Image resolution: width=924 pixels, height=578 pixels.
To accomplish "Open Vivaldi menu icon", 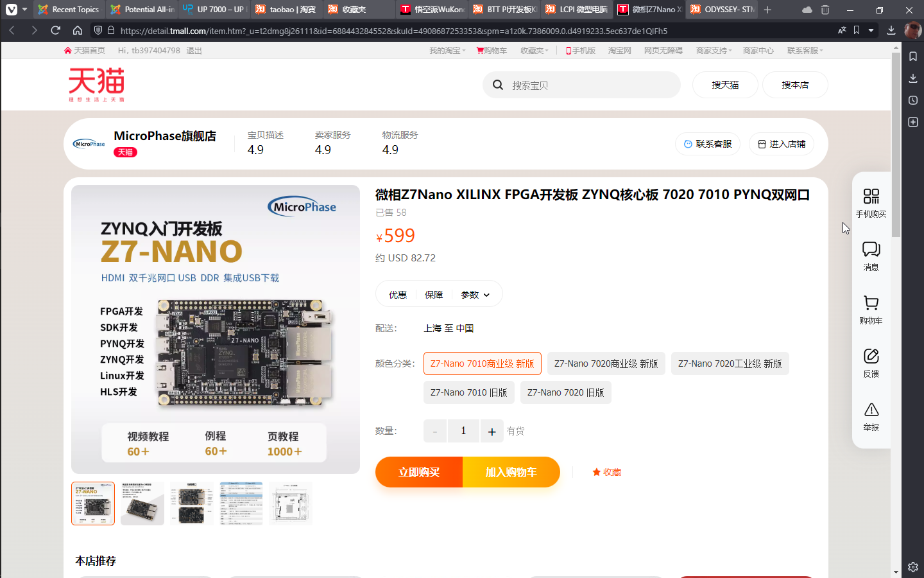I will [x=12, y=10].
